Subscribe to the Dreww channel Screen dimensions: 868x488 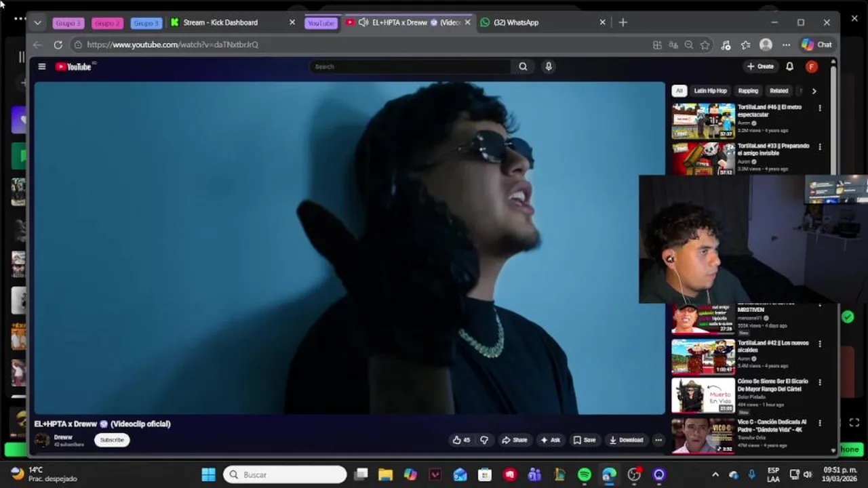pos(112,440)
